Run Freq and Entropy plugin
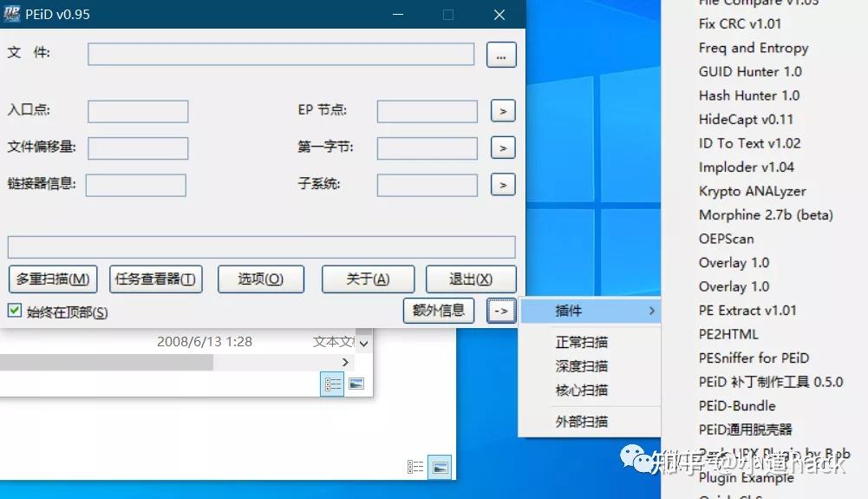Viewport: 868px width, 499px height. coord(754,48)
